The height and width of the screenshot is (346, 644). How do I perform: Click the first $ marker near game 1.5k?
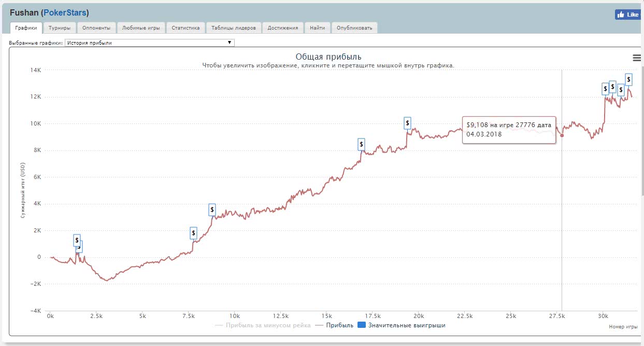(77, 240)
